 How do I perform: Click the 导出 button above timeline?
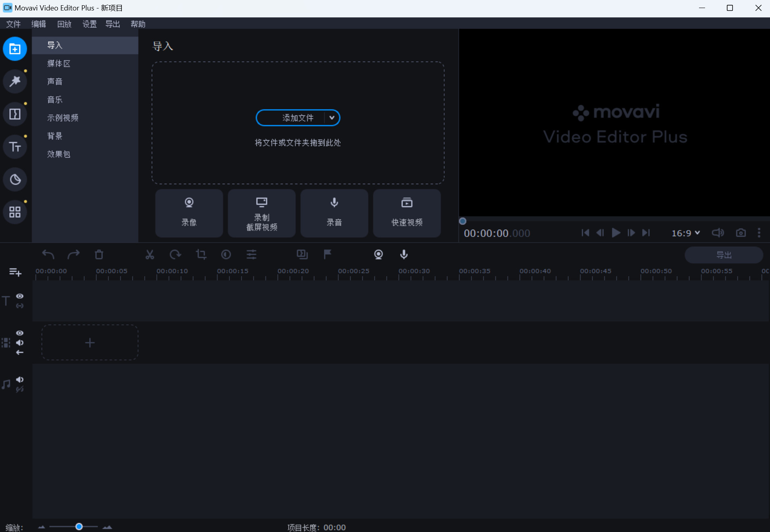coord(724,255)
